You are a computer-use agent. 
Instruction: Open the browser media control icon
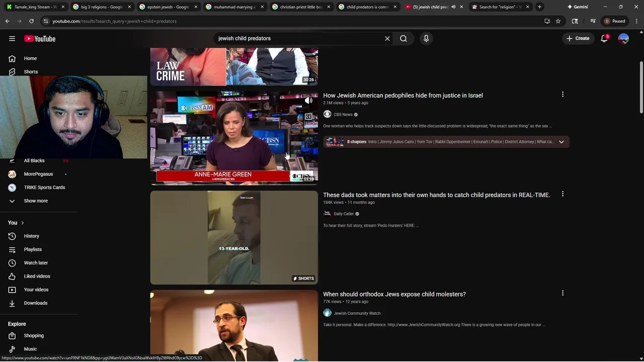(x=593, y=21)
